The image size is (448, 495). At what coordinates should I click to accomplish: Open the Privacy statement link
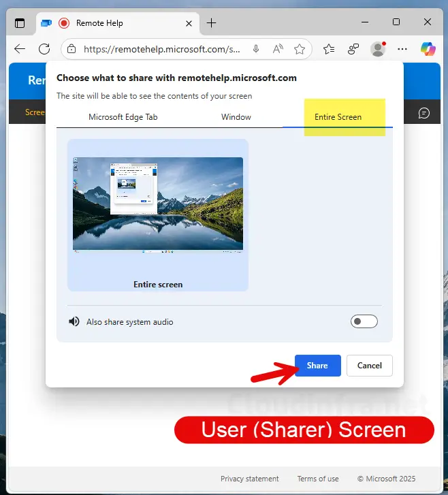(x=250, y=479)
